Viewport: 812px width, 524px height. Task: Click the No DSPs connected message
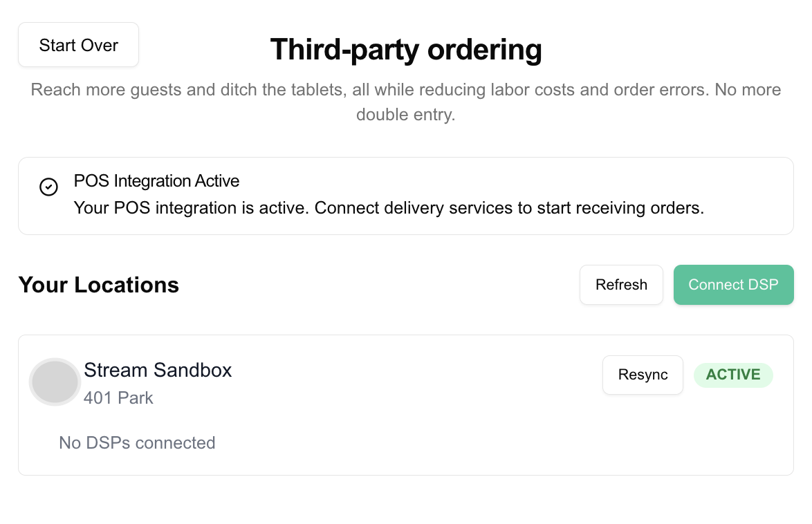tap(137, 443)
